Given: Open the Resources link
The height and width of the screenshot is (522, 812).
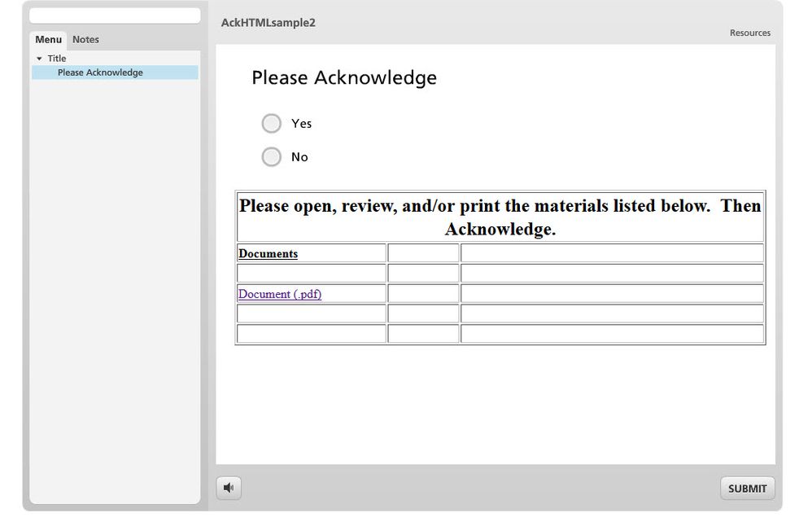Looking at the screenshot, I should coord(749,33).
